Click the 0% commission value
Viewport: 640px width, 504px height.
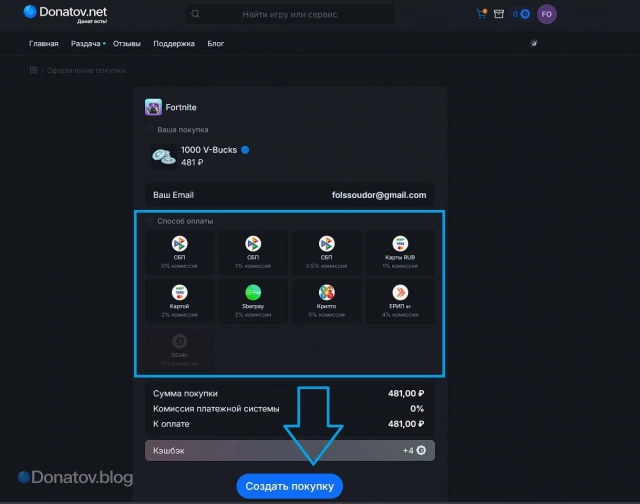(417, 409)
